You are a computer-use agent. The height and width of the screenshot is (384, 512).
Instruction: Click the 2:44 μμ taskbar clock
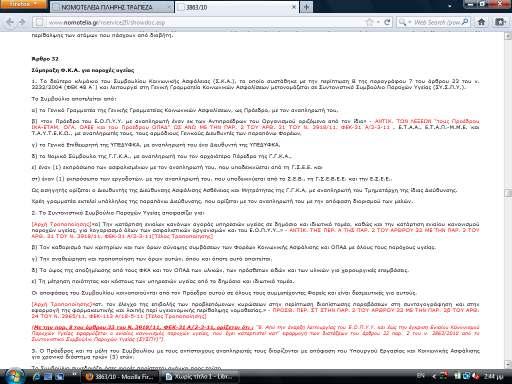(493, 376)
